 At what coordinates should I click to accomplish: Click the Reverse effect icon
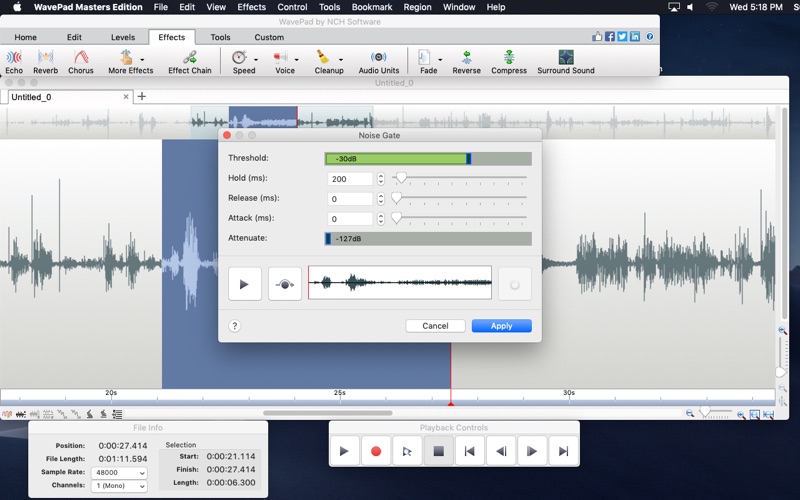[x=466, y=58]
